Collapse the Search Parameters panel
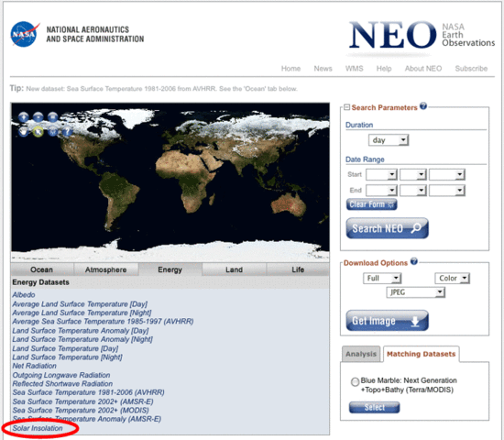The width and height of the screenshot is (504, 440). point(346,107)
